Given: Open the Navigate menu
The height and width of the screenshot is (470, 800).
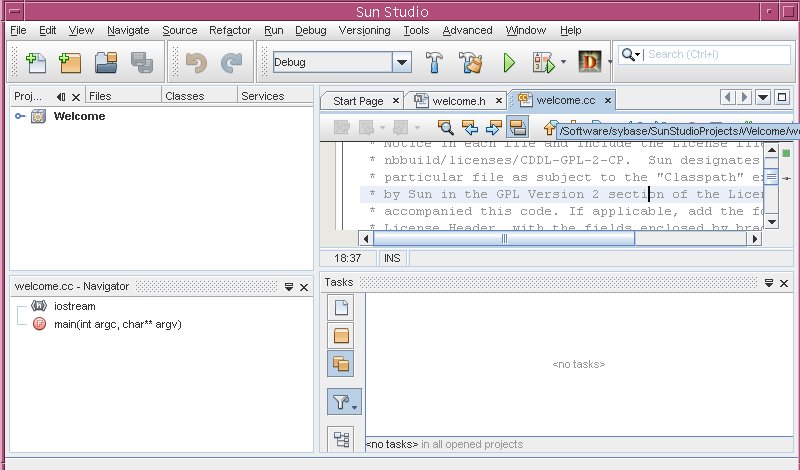Looking at the screenshot, I should [x=128, y=31].
